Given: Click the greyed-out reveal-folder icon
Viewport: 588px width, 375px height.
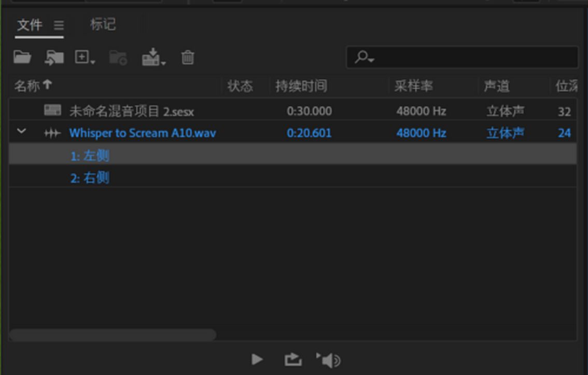Looking at the screenshot, I should [118, 57].
